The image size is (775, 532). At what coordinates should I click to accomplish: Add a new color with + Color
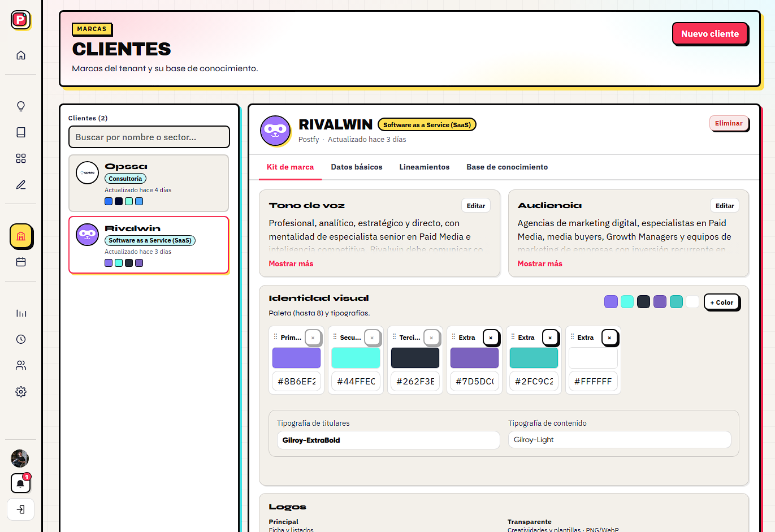(722, 302)
